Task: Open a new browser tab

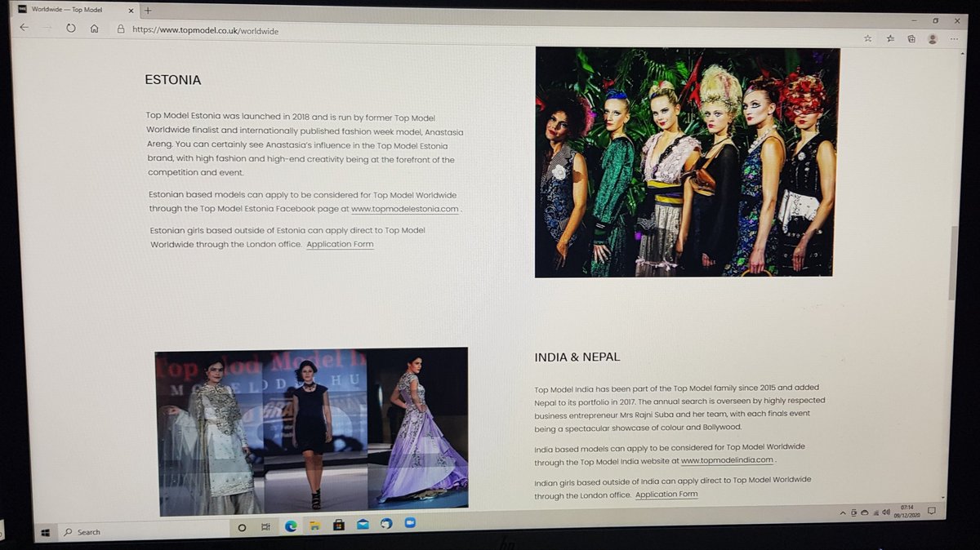Action: click(147, 11)
